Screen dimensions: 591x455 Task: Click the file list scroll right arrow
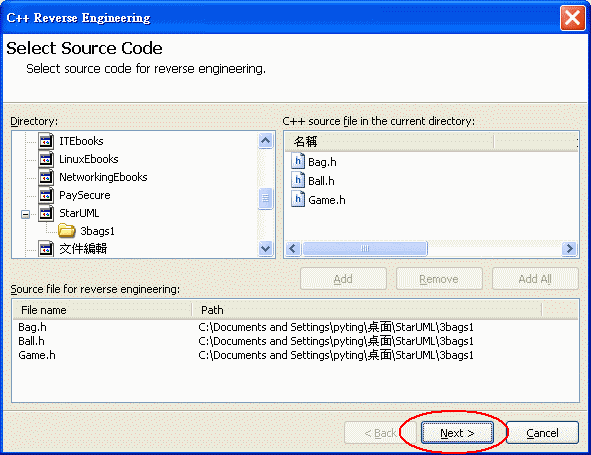pos(570,248)
